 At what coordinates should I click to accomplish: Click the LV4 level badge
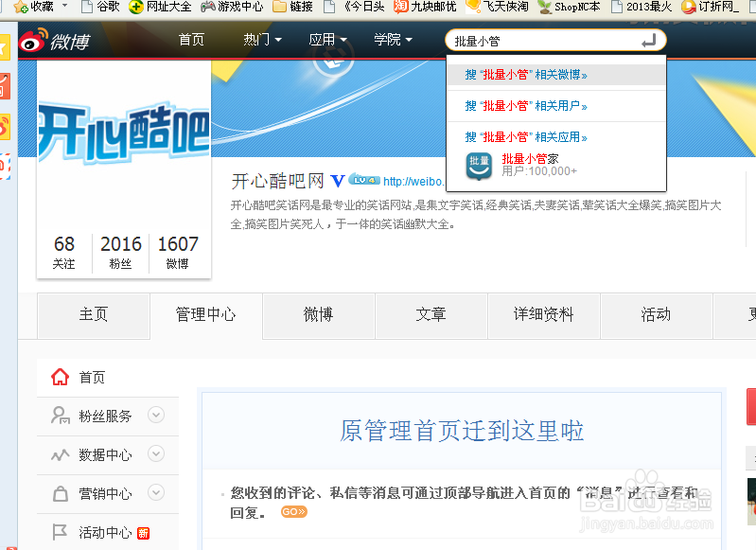(364, 180)
